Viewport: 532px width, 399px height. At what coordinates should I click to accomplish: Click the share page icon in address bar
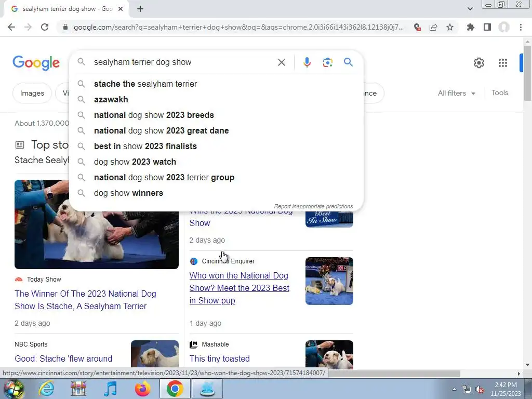tap(433, 27)
